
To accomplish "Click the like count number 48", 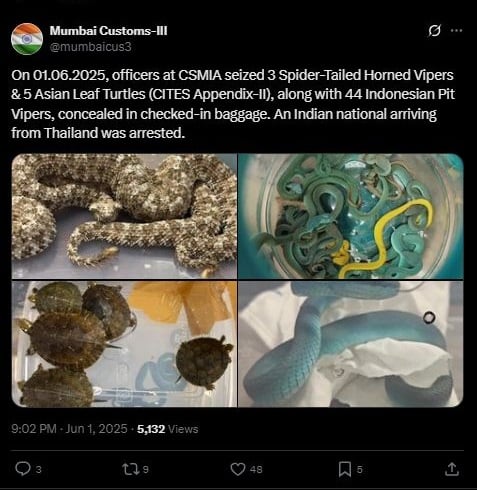I will click(256, 469).
